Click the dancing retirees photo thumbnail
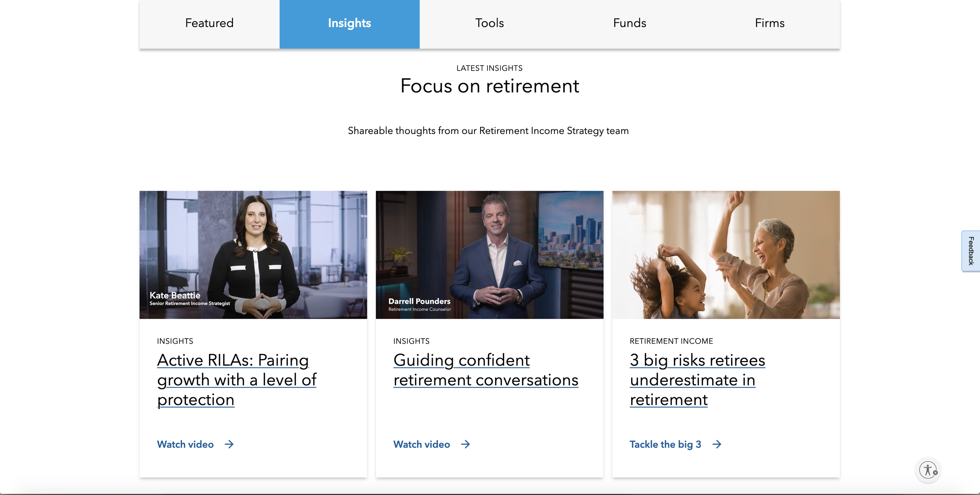This screenshot has height=495, width=980. 726,255
